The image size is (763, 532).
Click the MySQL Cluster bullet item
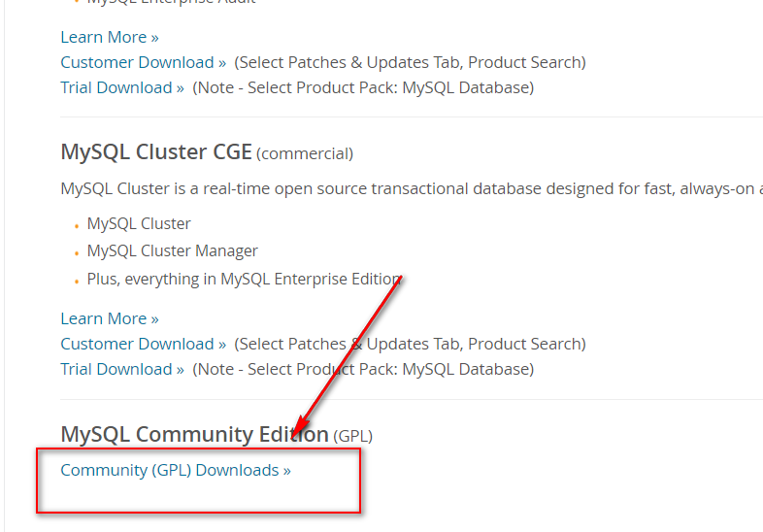click(139, 223)
